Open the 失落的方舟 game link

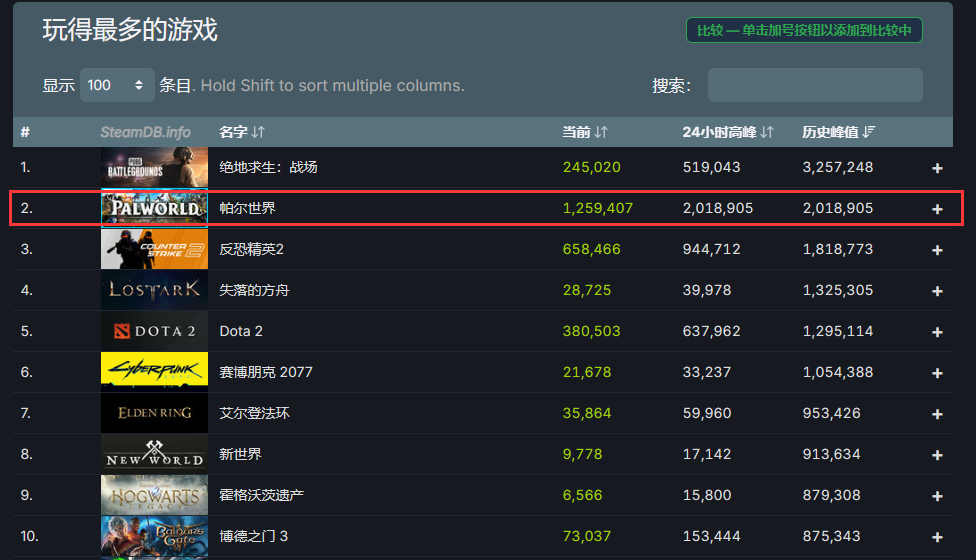(254, 291)
